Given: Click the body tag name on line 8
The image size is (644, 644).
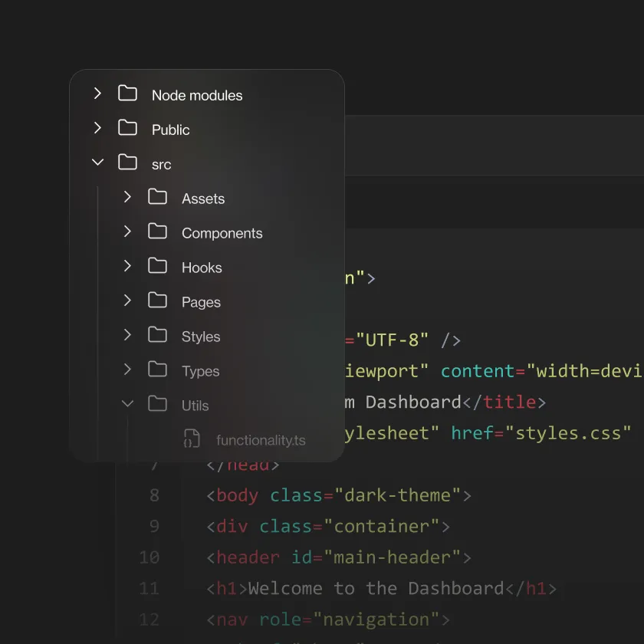Looking at the screenshot, I should click(238, 495).
